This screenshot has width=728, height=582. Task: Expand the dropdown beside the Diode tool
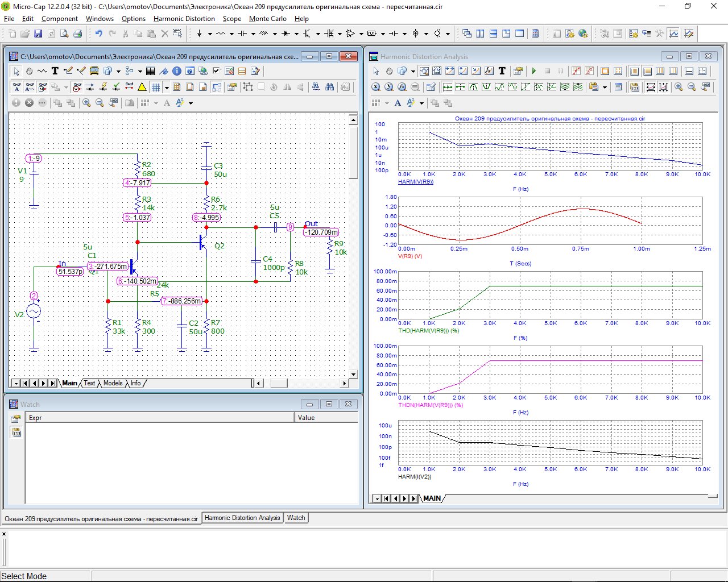296,34
